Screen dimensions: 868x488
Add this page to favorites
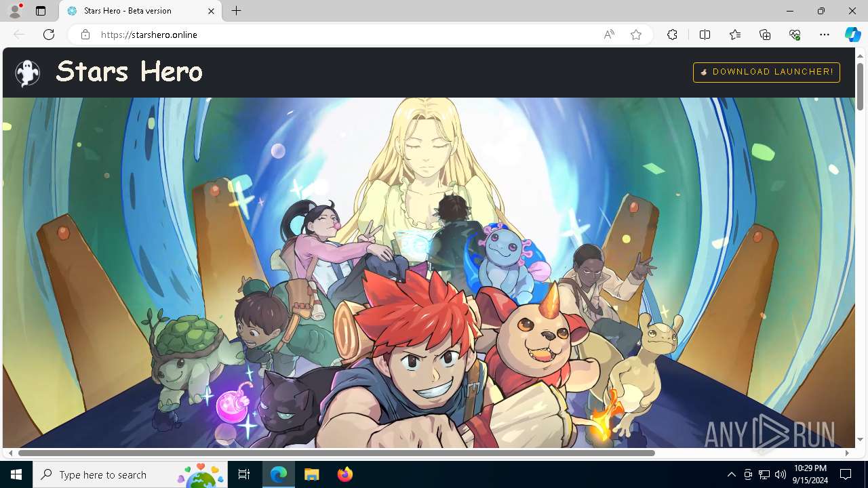click(636, 35)
